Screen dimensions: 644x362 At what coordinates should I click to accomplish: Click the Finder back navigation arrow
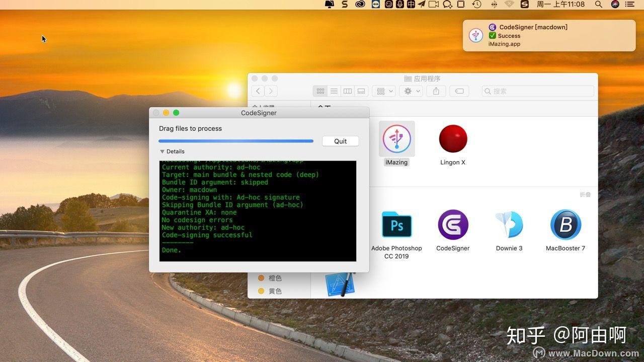click(x=258, y=91)
